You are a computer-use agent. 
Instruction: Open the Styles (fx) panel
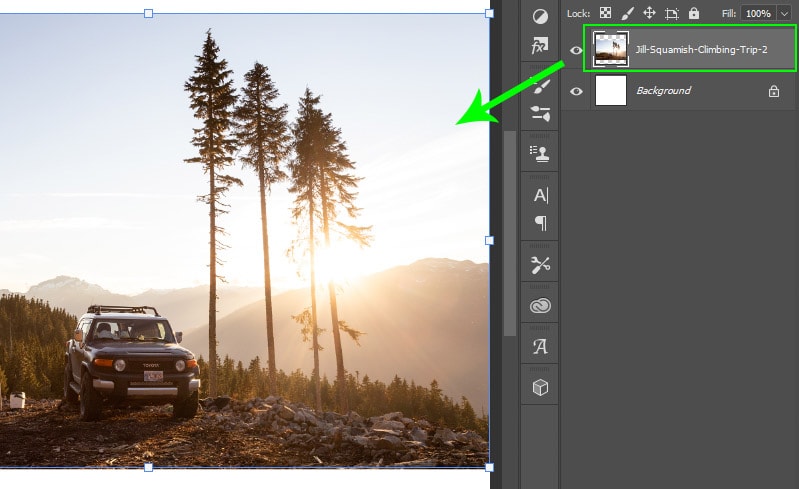pyautogui.click(x=540, y=47)
